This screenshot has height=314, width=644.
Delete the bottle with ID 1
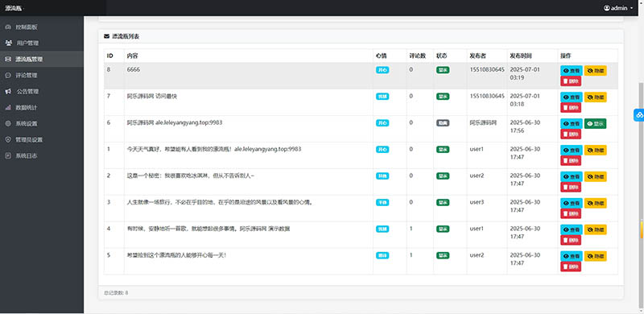[x=571, y=161]
